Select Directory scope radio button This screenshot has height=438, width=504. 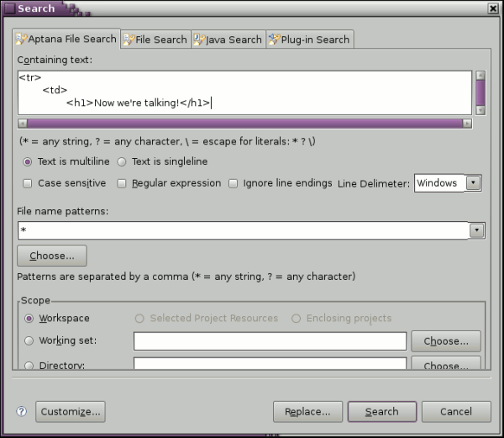coord(29,366)
